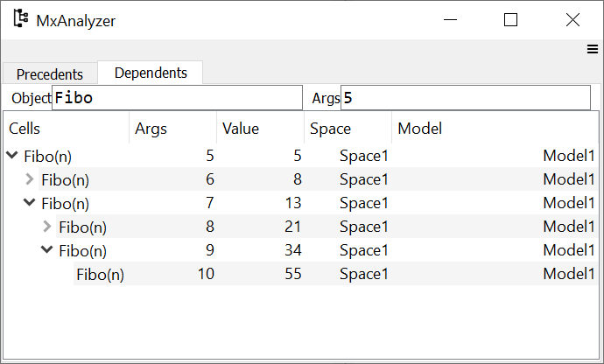Viewport: 604px width, 364px height.
Task: Collapse the Fibo(n) row with arg 9
Action: [47, 250]
